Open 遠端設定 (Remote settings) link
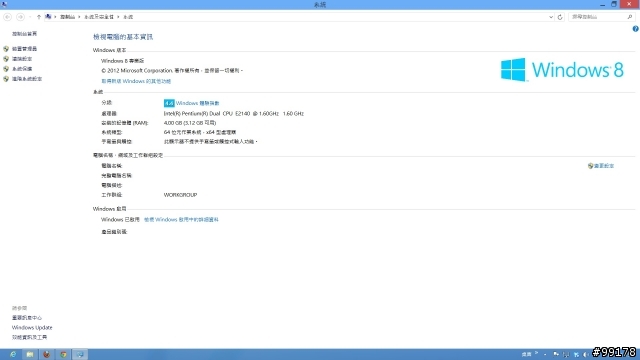The image size is (640, 360). (22, 59)
